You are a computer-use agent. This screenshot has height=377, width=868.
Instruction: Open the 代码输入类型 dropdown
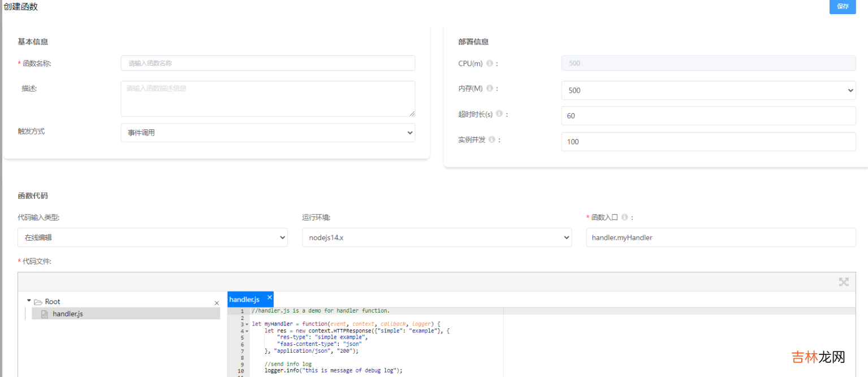(x=153, y=238)
